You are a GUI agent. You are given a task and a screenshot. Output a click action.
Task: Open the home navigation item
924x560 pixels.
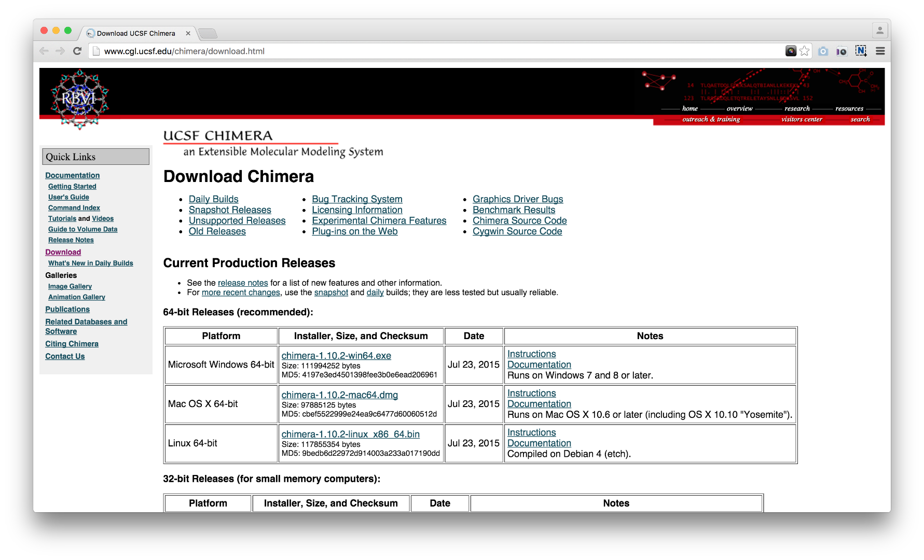point(689,108)
